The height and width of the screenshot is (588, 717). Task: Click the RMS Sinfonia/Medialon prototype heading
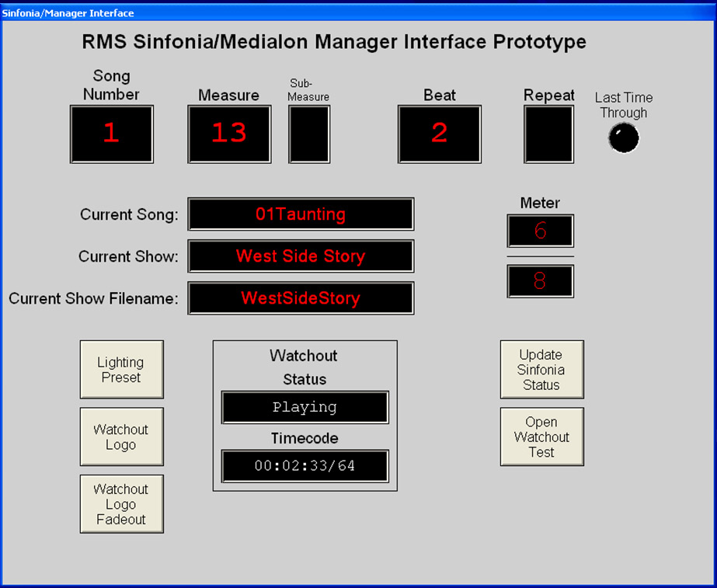[x=334, y=42]
